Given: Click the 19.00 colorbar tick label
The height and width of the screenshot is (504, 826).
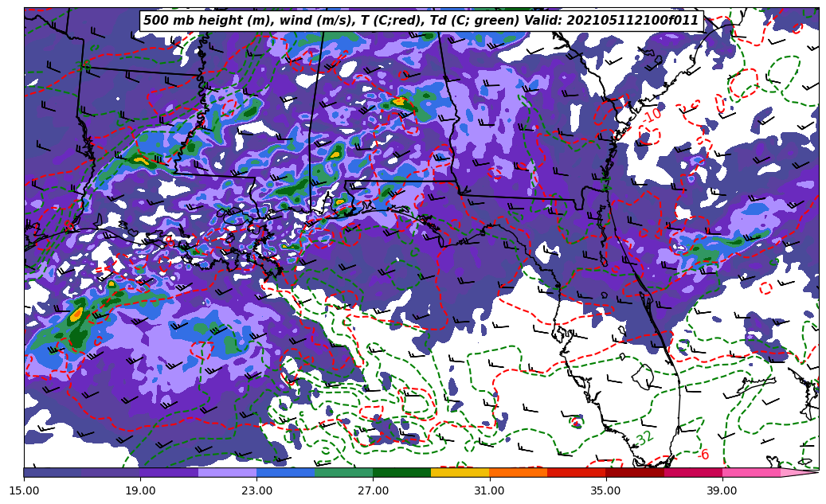Looking at the screenshot, I should coord(140,490).
